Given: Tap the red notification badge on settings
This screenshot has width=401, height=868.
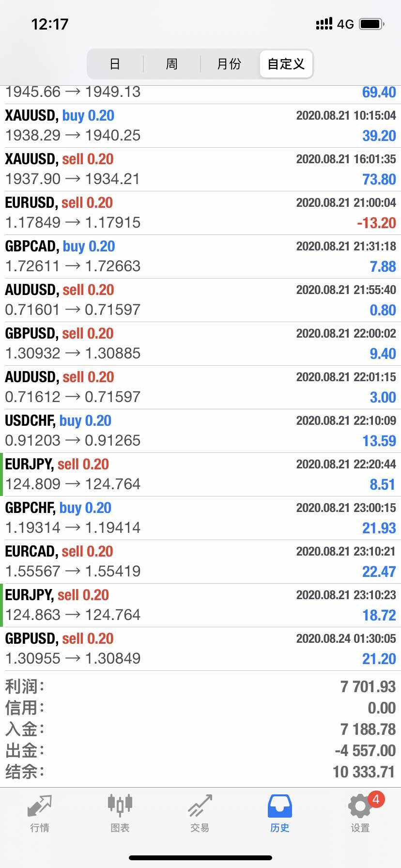Looking at the screenshot, I should click(376, 799).
